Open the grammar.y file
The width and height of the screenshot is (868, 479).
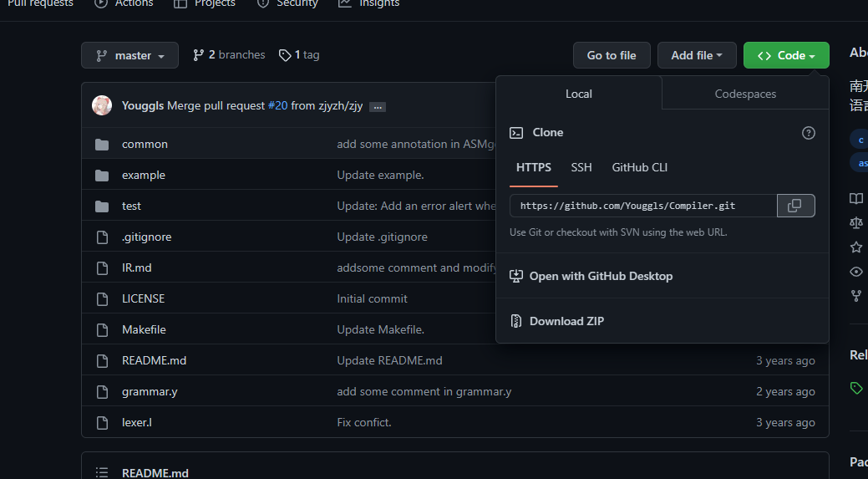[150, 391]
